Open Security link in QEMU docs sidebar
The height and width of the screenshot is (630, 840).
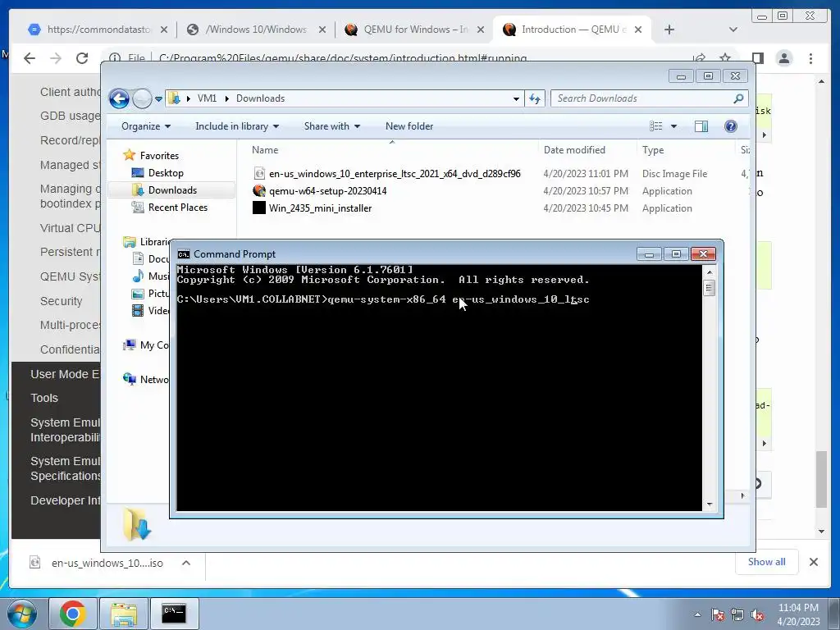(61, 301)
